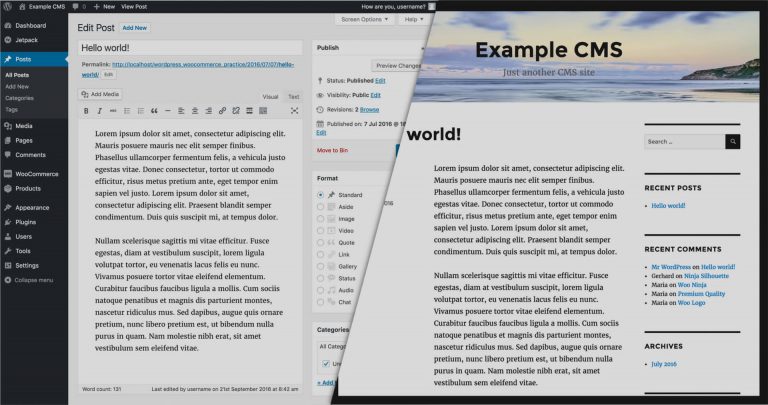Click Add New button beside Edit Post
Viewport: 768px width, 405px height.
coord(135,28)
